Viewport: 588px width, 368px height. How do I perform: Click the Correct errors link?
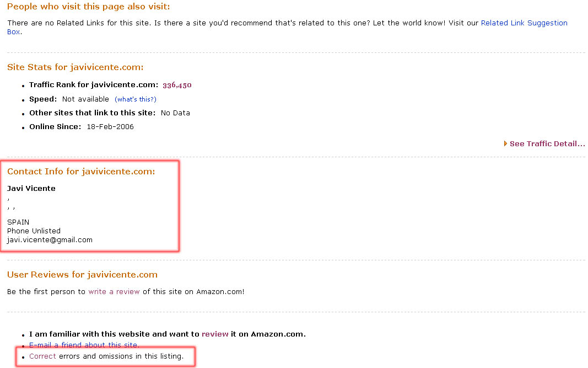point(42,356)
